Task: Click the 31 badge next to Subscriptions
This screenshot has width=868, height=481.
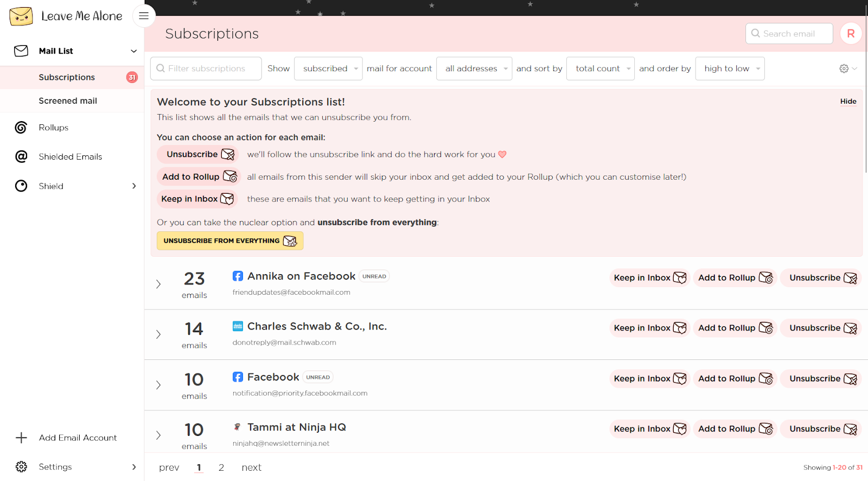Action: [x=132, y=78]
